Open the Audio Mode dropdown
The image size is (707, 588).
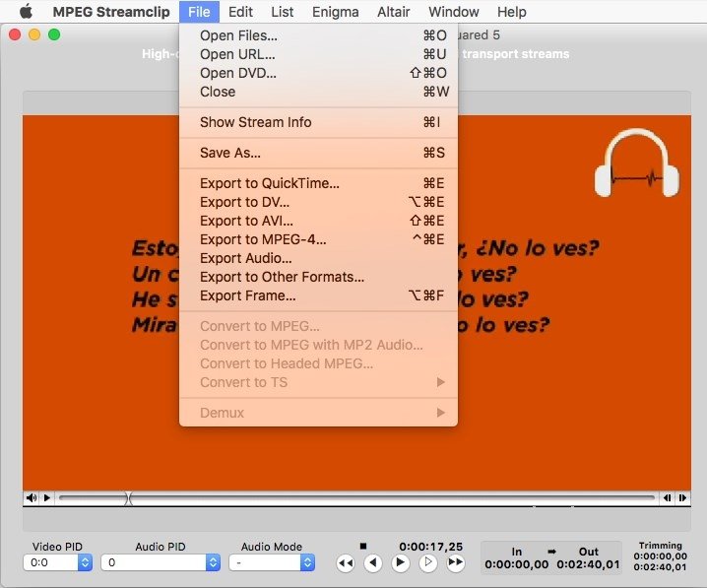[x=272, y=562]
